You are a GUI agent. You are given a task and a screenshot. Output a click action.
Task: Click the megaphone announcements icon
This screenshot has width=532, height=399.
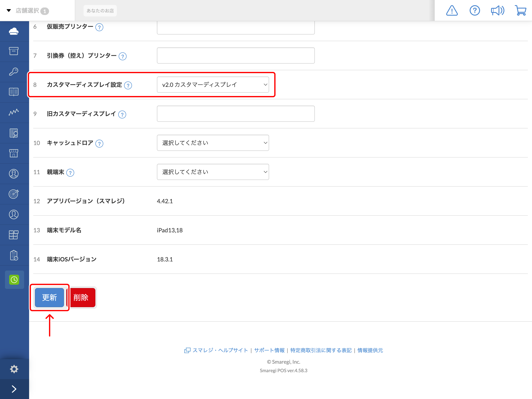pyautogui.click(x=497, y=11)
